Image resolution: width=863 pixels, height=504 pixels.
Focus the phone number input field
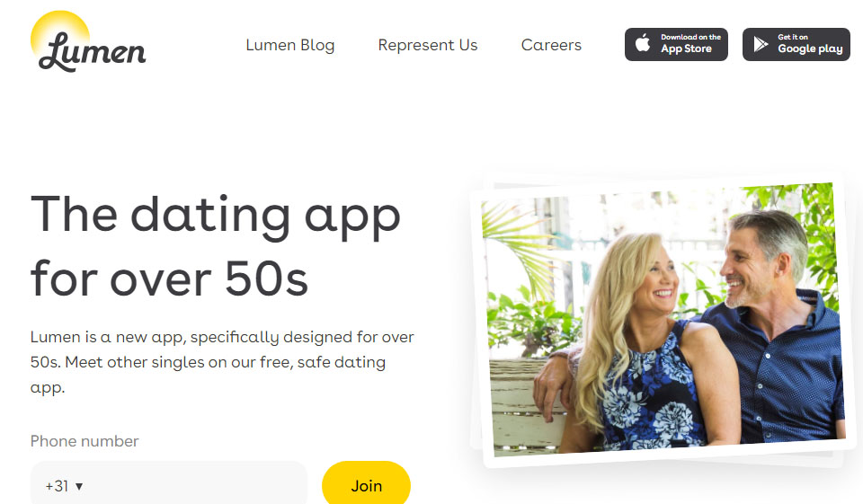(168, 483)
